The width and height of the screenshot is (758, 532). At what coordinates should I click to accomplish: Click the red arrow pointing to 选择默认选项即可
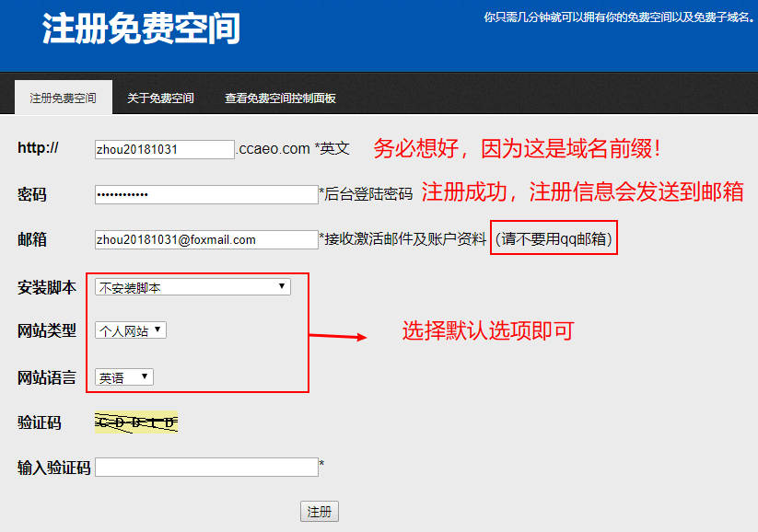tap(337, 337)
